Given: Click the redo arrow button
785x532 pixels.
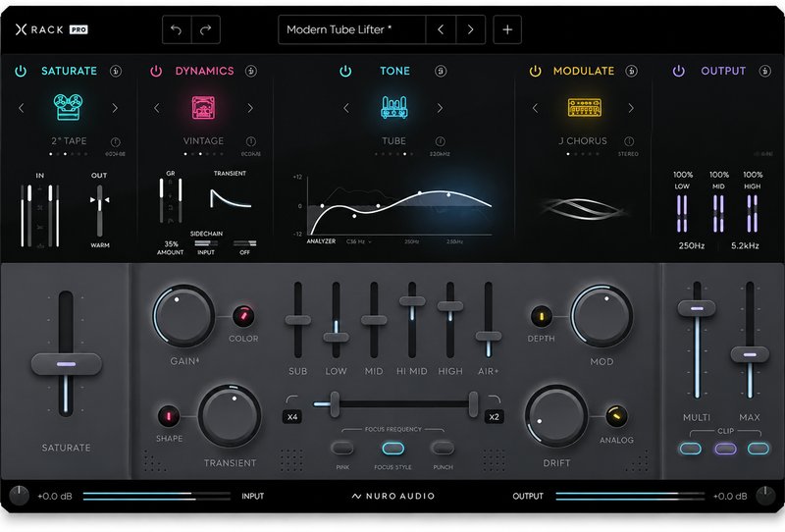Looking at the screenshot, I should [x=206, y=29].
